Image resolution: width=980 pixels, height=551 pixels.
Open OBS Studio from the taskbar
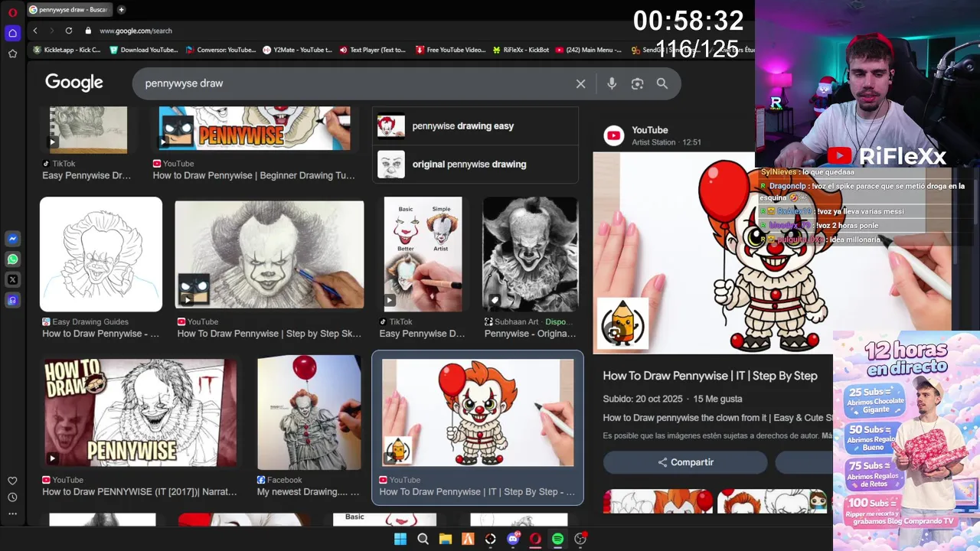tap(580, 539)
